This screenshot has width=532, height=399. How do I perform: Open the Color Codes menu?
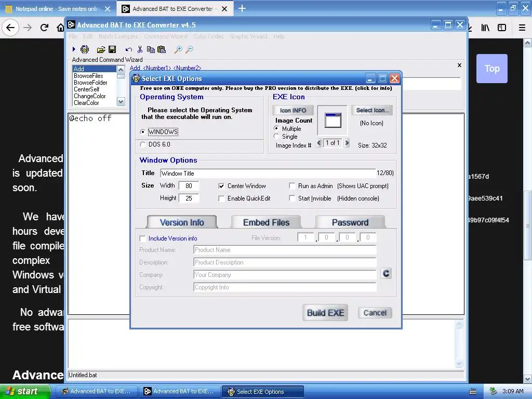208,36
